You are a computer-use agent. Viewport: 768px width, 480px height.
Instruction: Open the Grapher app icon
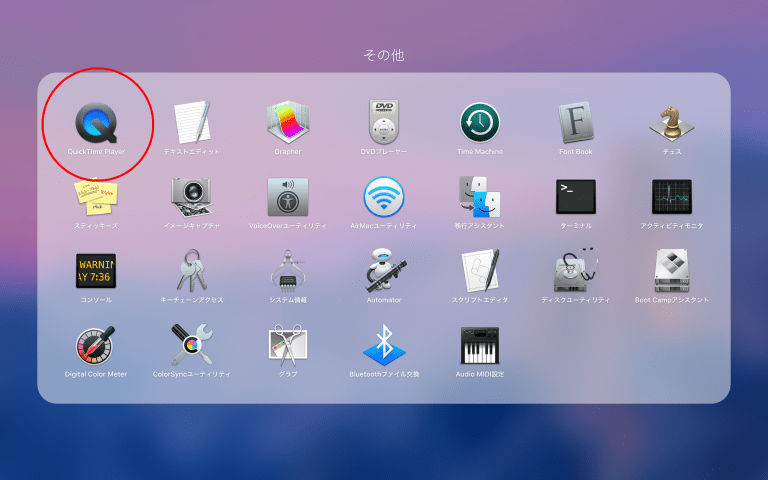(x=288, y=122)
